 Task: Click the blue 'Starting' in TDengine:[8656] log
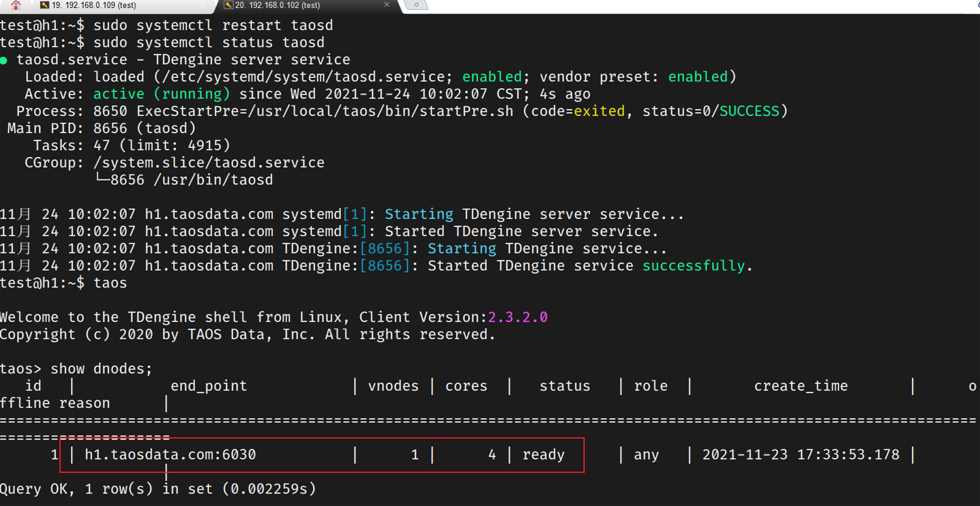462,248
